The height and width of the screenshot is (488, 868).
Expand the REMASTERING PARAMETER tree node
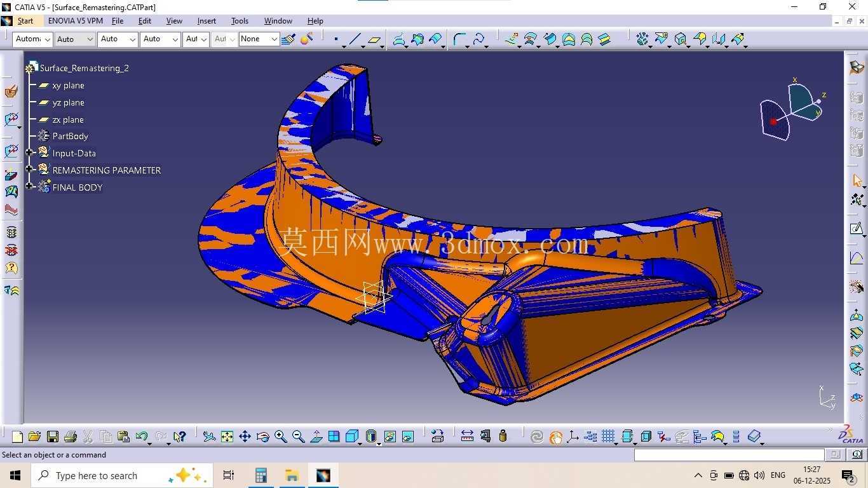(29, 170)
